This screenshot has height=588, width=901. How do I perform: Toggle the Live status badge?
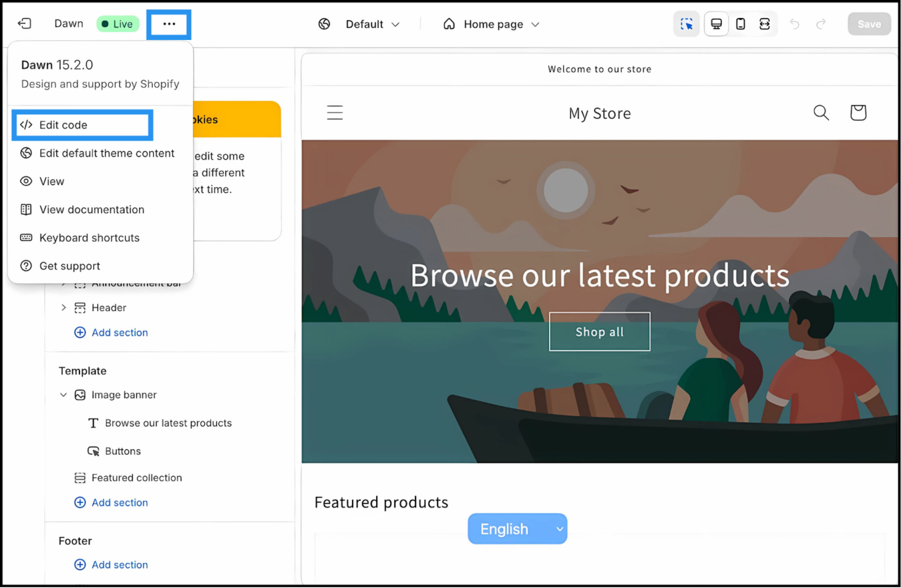[x=117, y=23]
